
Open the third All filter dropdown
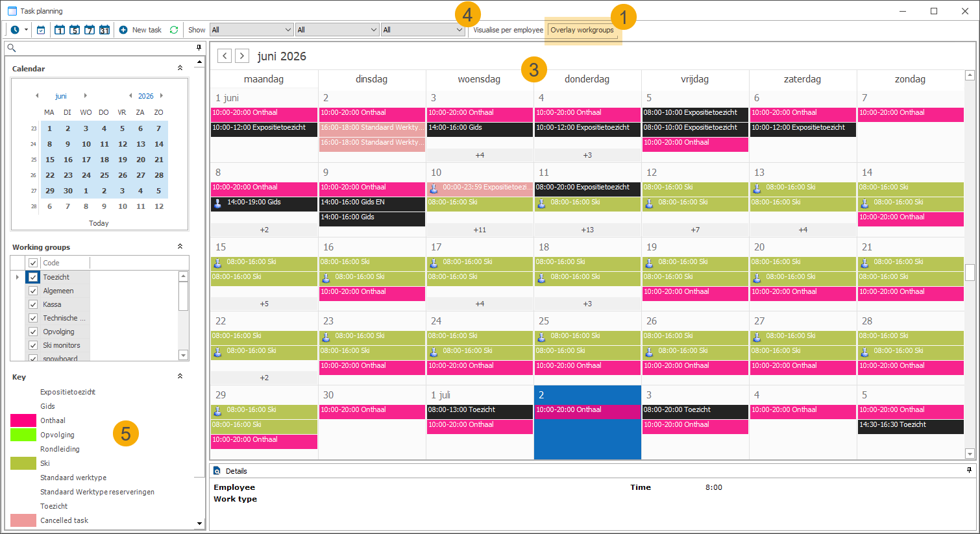click(423, 30)
